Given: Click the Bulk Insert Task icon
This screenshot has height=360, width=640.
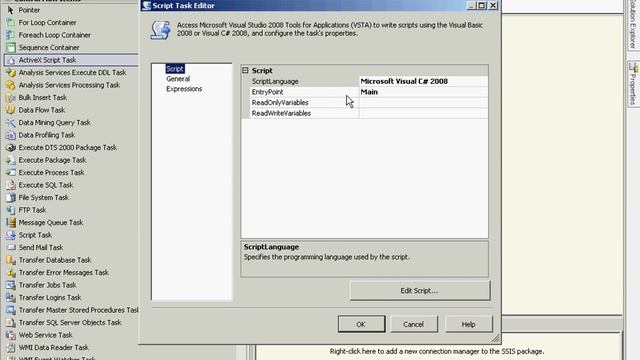Looking at the screenshot, I should click(11, 98).
